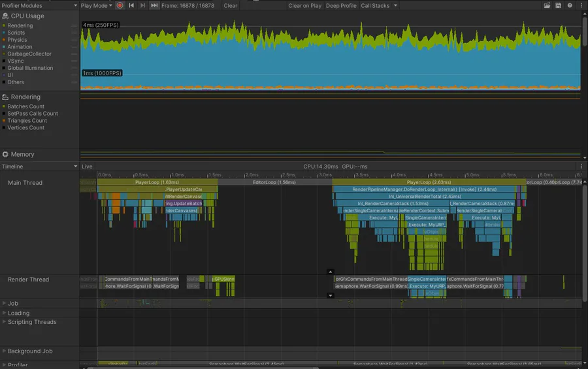Click the Scripts row reorder handle

click(x=74, y=33)
